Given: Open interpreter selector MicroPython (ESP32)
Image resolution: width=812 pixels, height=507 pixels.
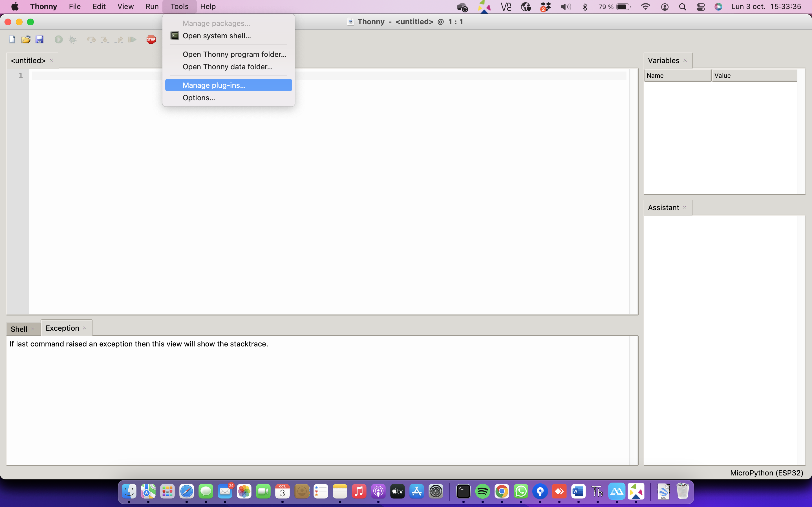Looking at the screenshot, I should 766,473.
